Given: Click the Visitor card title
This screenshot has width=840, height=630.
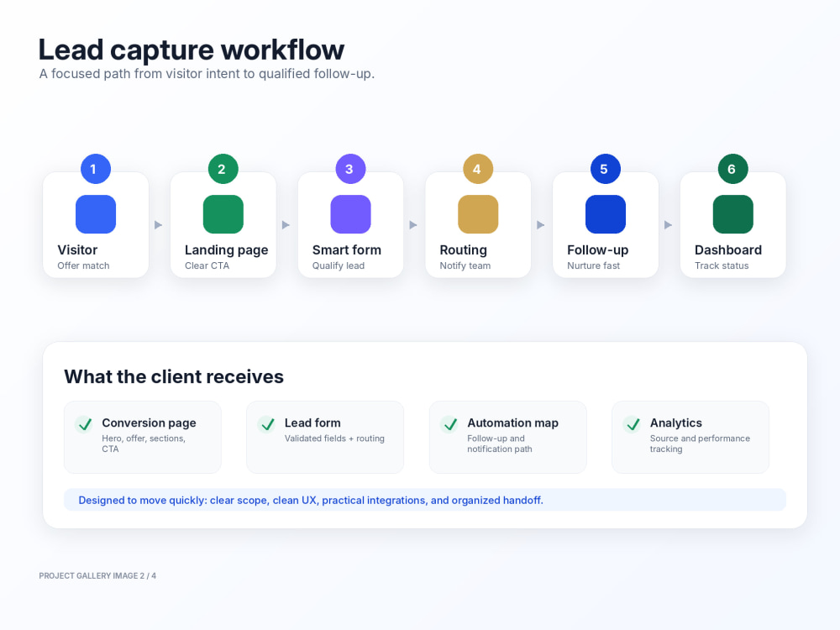Looking at the screenshot, I should pyautogui.click(x=77, y=250).
